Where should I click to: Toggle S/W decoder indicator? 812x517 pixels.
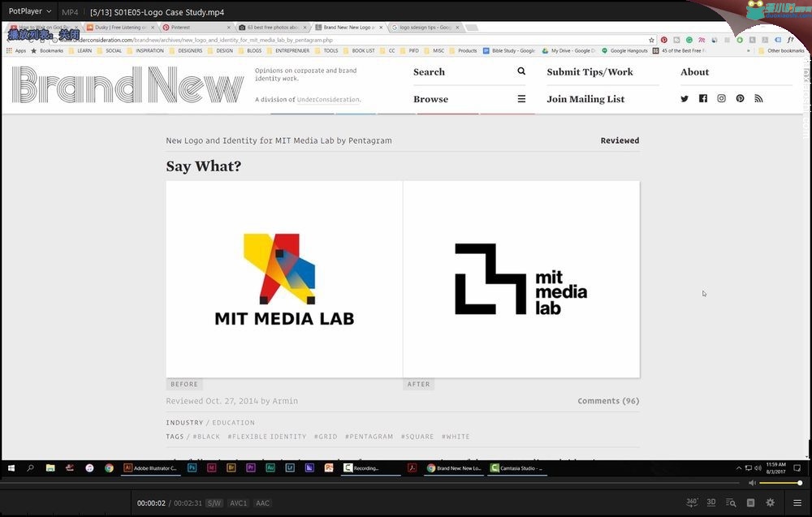coord(214,503)
